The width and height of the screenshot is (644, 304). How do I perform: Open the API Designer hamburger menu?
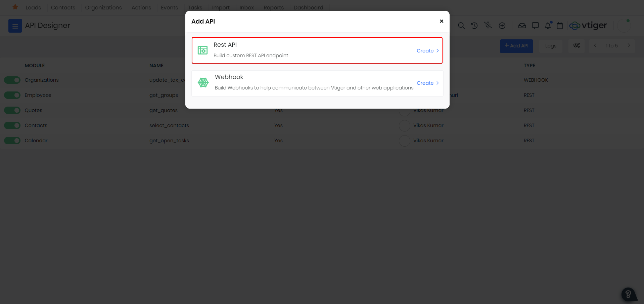click(x=15, y=26)
